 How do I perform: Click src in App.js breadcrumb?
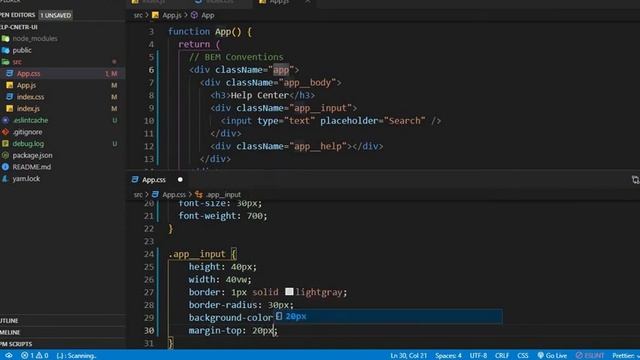pyautogui.click(x=138, y=15)
